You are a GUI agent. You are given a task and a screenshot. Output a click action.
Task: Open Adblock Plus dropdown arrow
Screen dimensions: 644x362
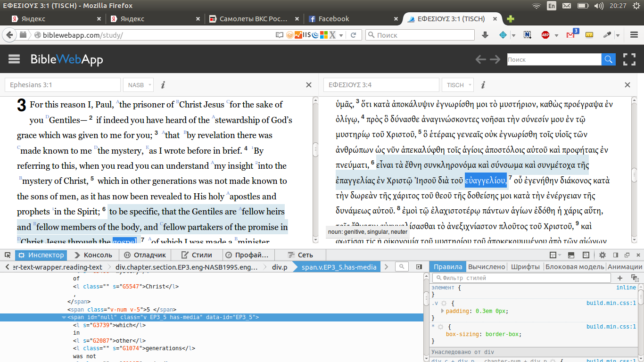pos(556,35)
